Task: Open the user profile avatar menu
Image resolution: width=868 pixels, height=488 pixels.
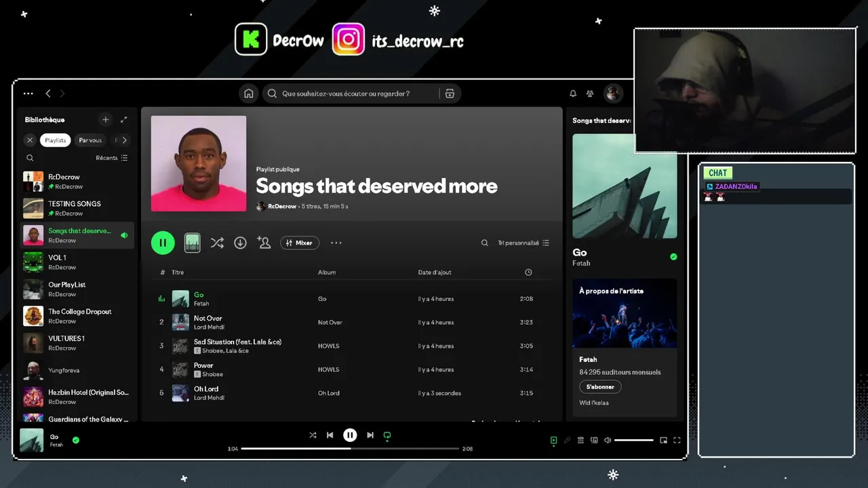Action: [613, 94]
